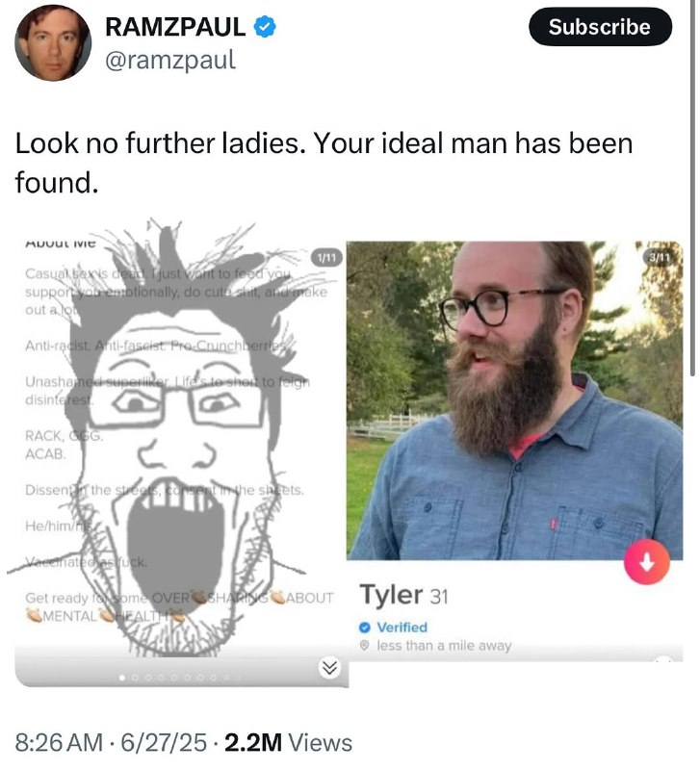Subscribe to RAMZPAUL

click(x=600, y=27)
